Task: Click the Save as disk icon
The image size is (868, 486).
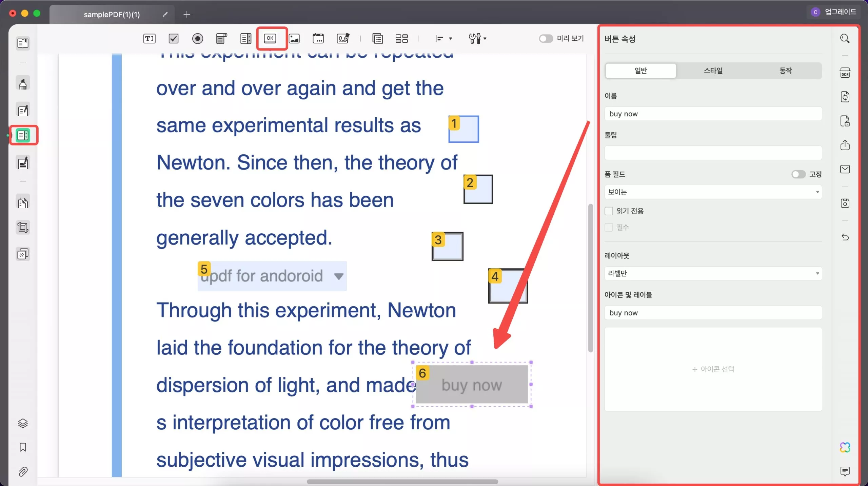Action: pos(845,203)
